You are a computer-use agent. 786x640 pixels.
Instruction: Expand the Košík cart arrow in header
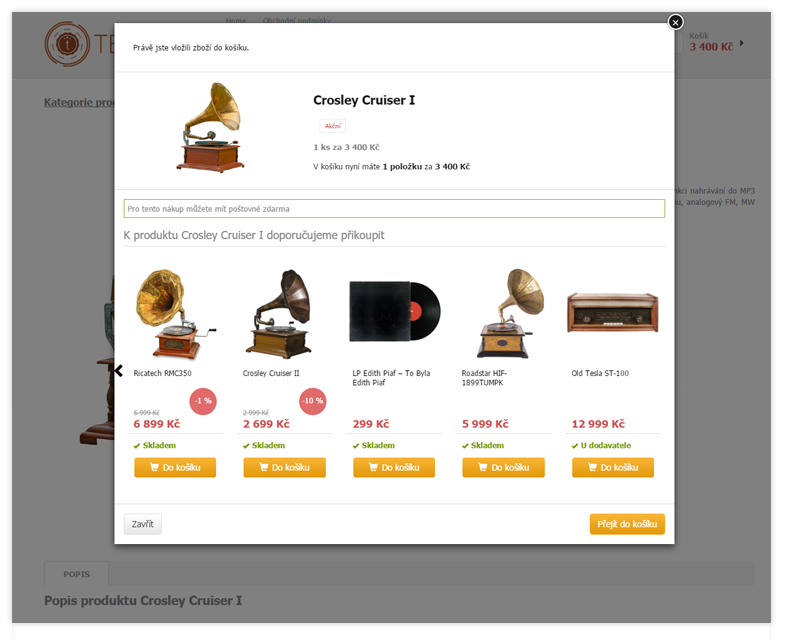point(742,43)
